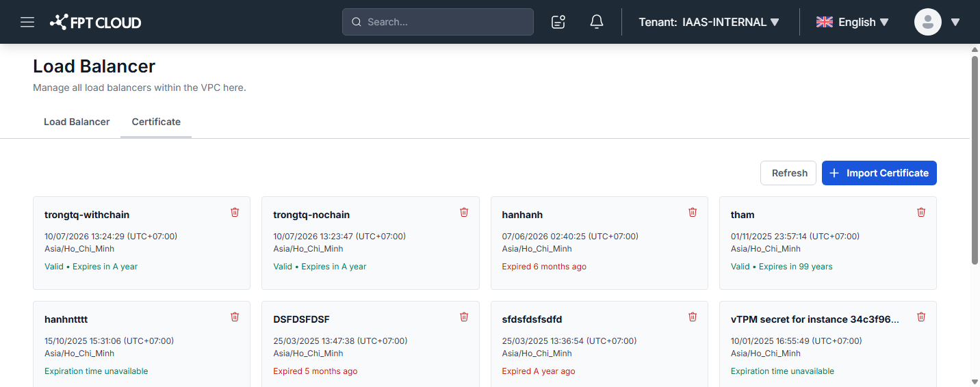Focus the Search input field
Screen dimensions: 980x387
[438, 22]
